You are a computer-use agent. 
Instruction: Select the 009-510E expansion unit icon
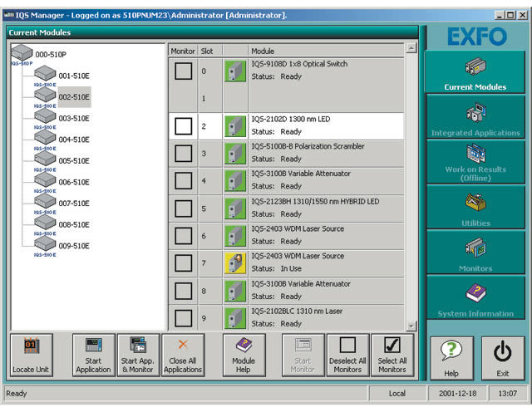[x=45, y=243]
